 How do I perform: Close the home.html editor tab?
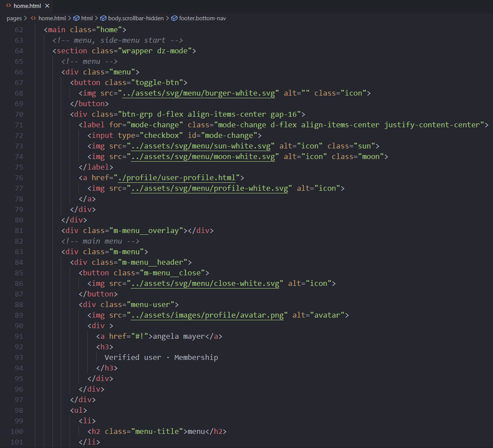click(x=47, y=6)
